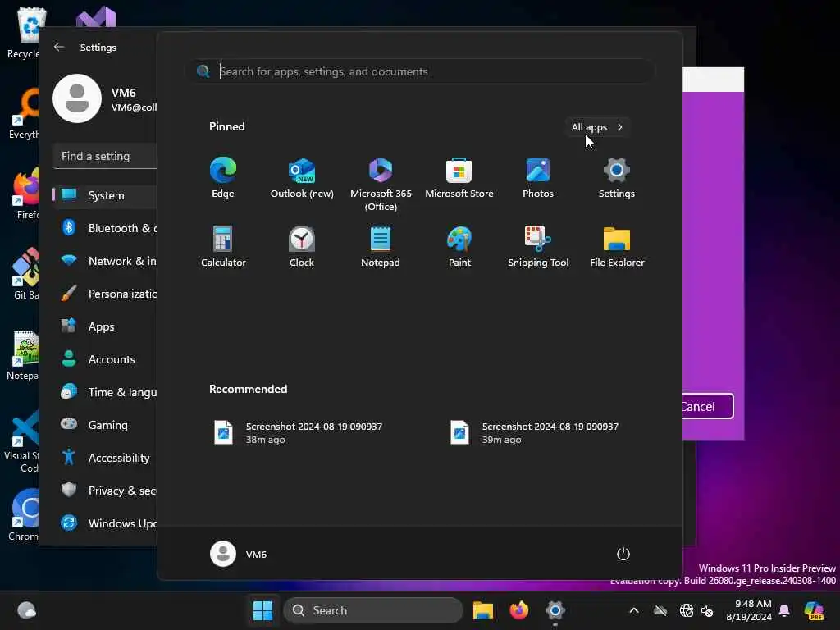Open Microsoft Store from pinned apps
The width and height of the screenshot is (840, 630).
tap(459, 178)
